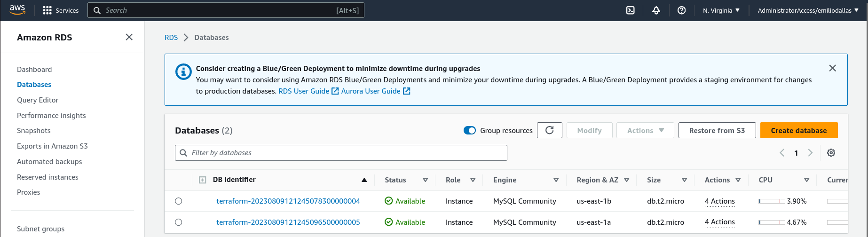Screen dimensions: 868x237
Task: Click the Create database button
Action: click(x=798, y=130)
